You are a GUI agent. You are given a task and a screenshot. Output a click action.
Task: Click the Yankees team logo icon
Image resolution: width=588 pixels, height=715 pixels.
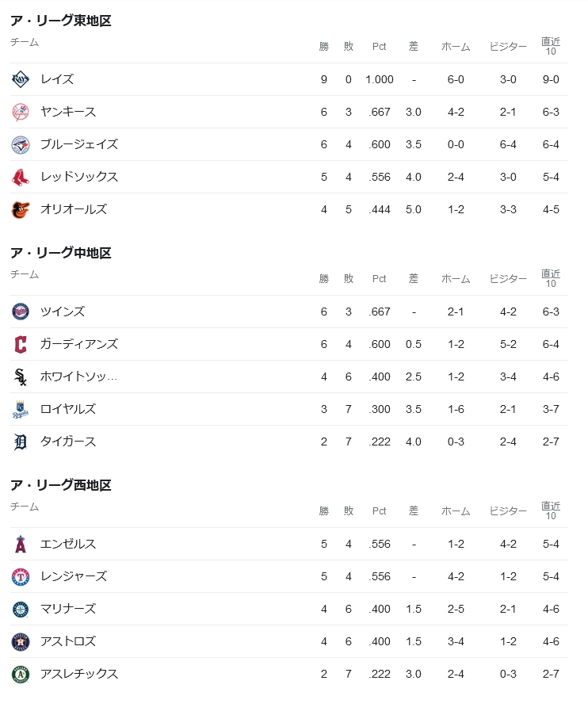pyautogui.click(x=20, y=112)
